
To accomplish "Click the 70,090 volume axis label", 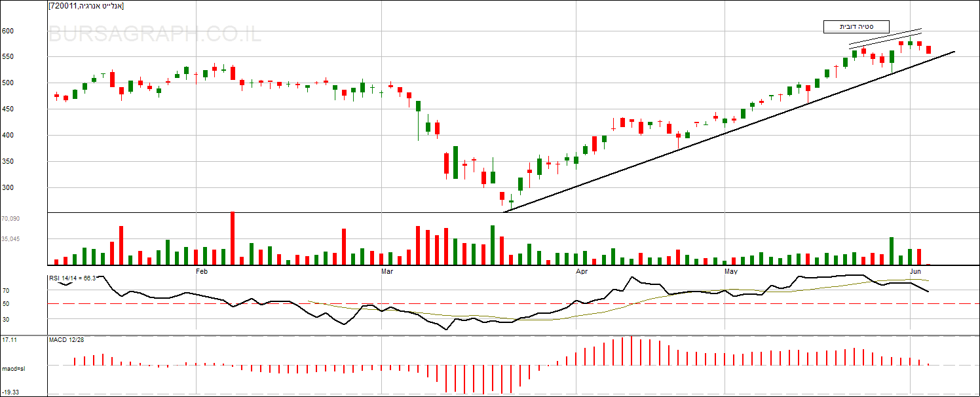I will click(x=10, y=219).
